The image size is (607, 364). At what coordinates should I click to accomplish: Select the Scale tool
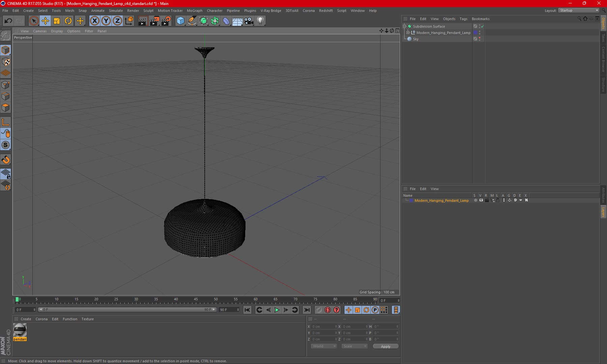[57, 21]
